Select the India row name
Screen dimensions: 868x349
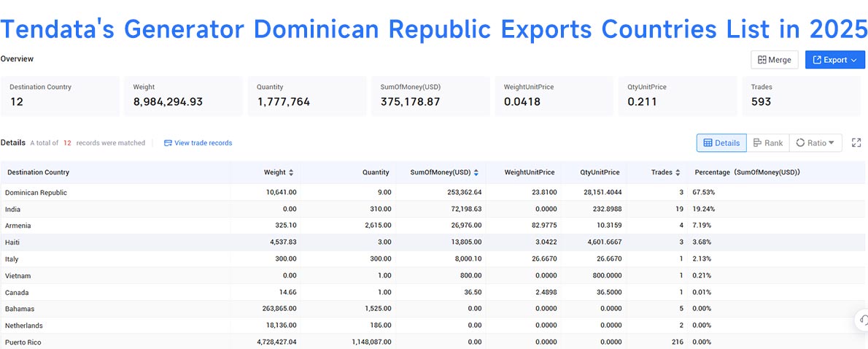[12, 210]
